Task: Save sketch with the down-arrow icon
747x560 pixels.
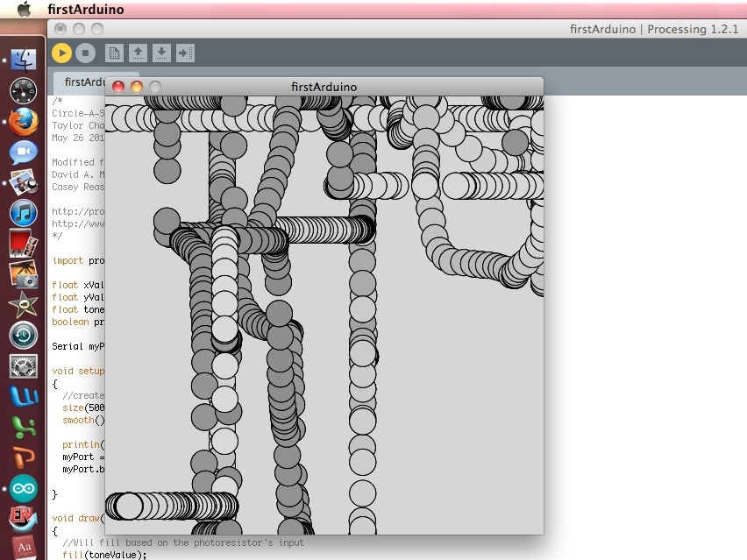Action: (x=161, y=53)
